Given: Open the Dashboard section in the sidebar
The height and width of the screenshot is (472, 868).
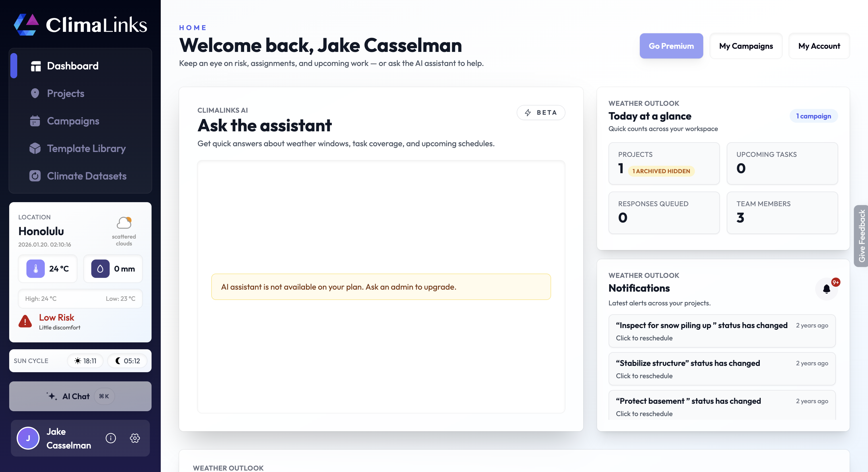Looking at the screenshot, I should point(72,66).
